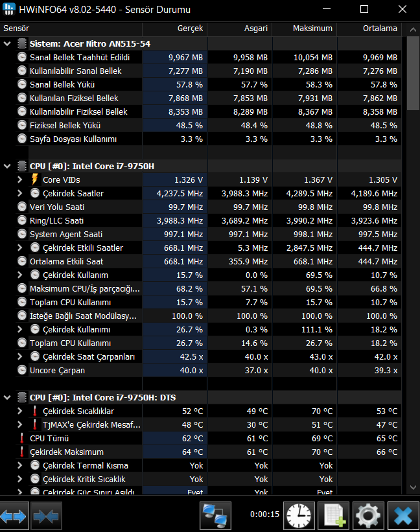This screenshot has height=532, width=420.
Task: Expand the TjMAX'e Çekirdek Mesafesi row
Action: coord(20,424)
